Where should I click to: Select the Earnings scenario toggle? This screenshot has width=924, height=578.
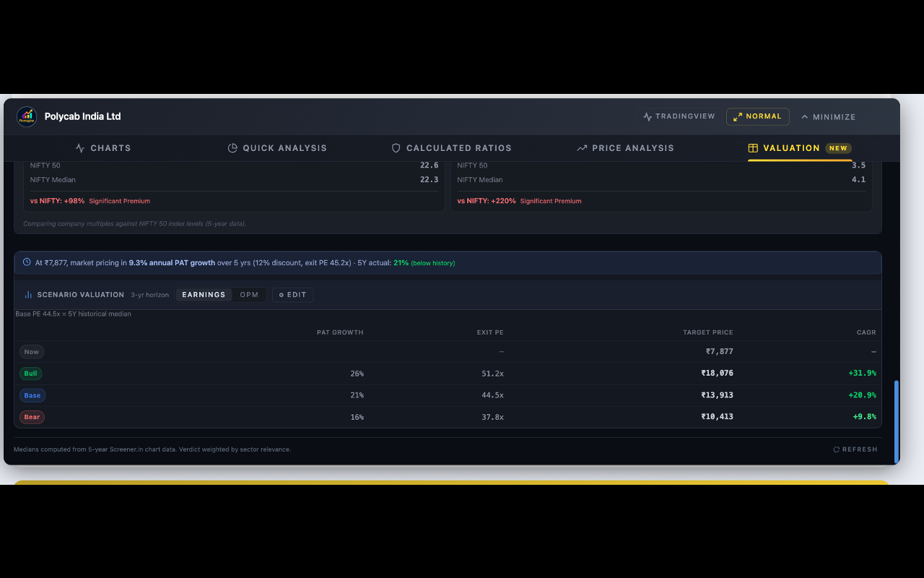(x=204, y=295)
